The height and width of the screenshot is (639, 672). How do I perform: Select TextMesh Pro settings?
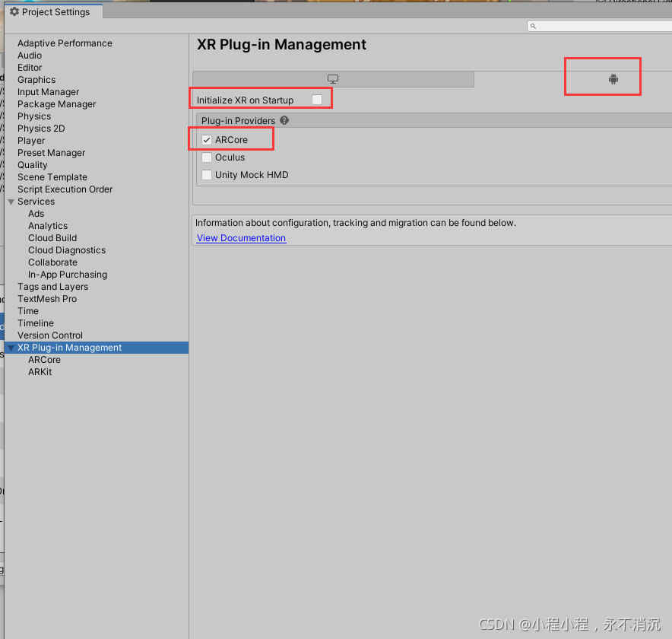[47, 299]
